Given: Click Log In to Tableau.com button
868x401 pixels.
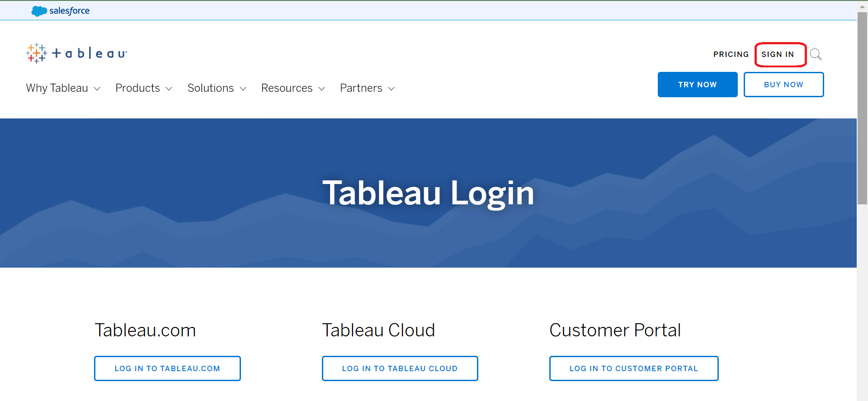Looking at the screenshot, I should click(x=167, y=368).
